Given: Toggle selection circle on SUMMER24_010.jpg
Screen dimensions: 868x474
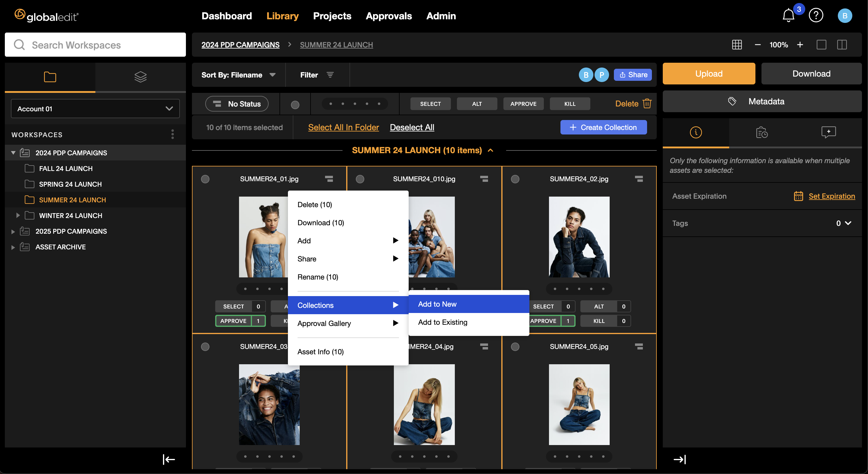Looking at the screenshot, I should coord(360,179).
